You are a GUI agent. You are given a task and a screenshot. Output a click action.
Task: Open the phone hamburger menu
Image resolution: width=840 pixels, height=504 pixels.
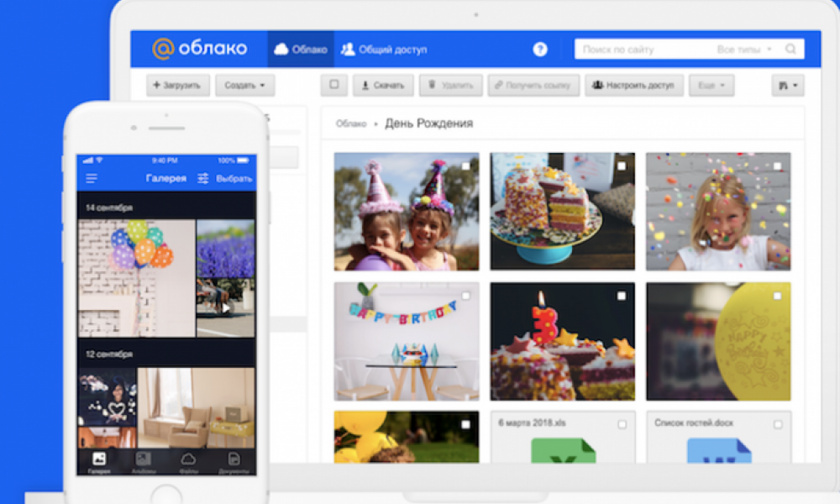[x=92, y=178]
